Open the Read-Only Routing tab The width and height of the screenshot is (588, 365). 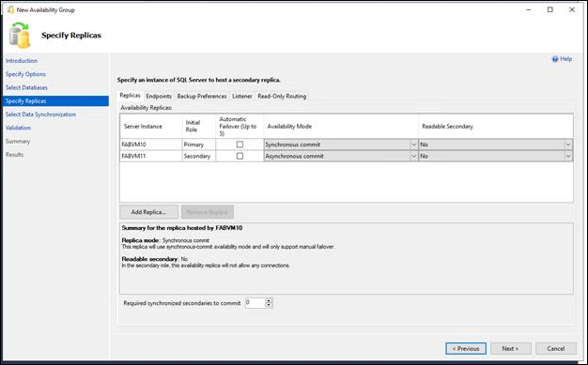[282, 97]
